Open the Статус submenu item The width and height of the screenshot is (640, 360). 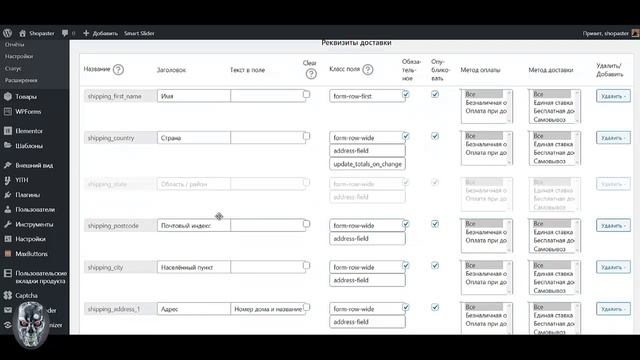13,68
